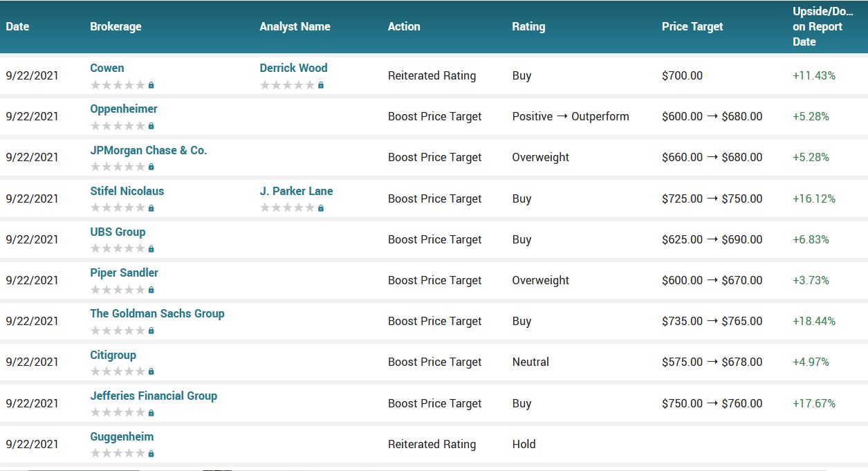Image resolution: width=868 pixels, height=471 pixels.
Task: Click the star rating under Jefferies Financial Group
Action: (x=118, y=413)
